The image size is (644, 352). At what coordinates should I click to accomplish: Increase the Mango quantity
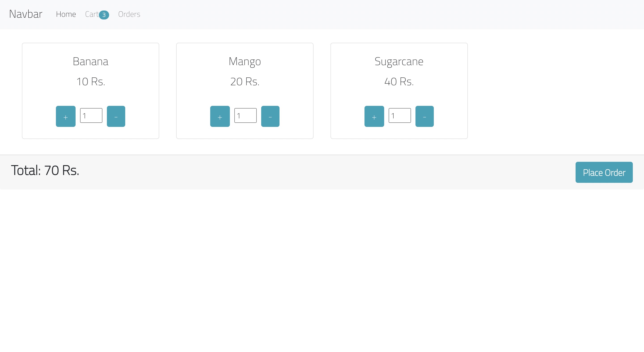point(220,116)
